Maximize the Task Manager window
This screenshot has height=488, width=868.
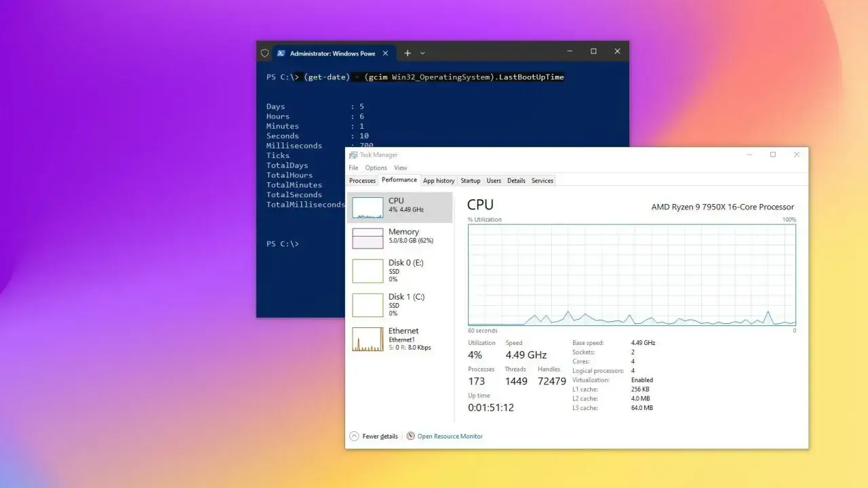click(772, 155)
